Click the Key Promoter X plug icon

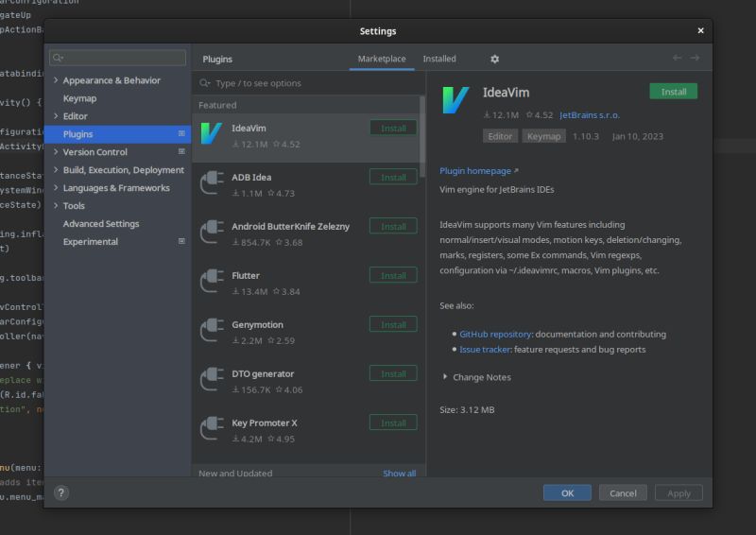(x=212, y=429)
